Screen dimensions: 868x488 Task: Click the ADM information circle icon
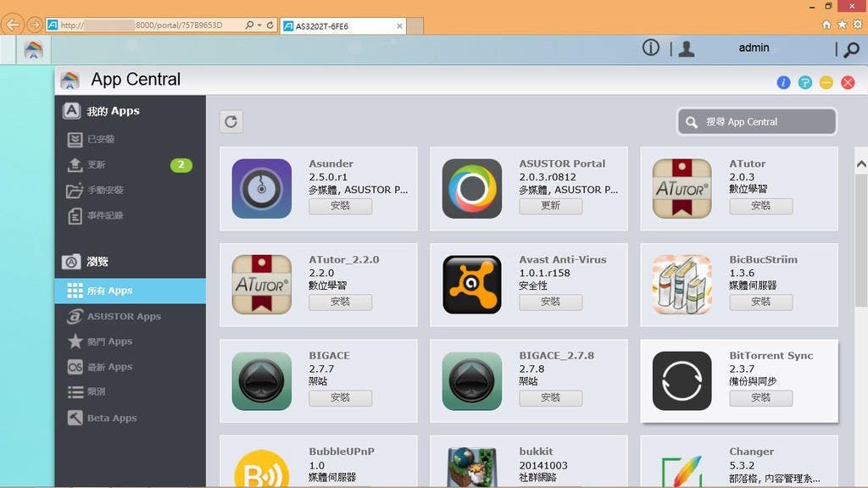point(651,48)
